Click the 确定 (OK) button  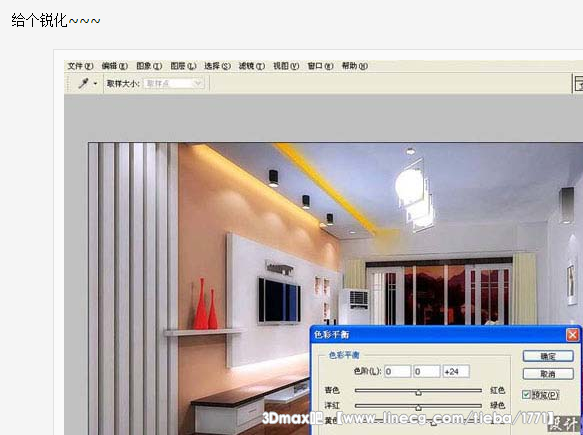(548, 356)
